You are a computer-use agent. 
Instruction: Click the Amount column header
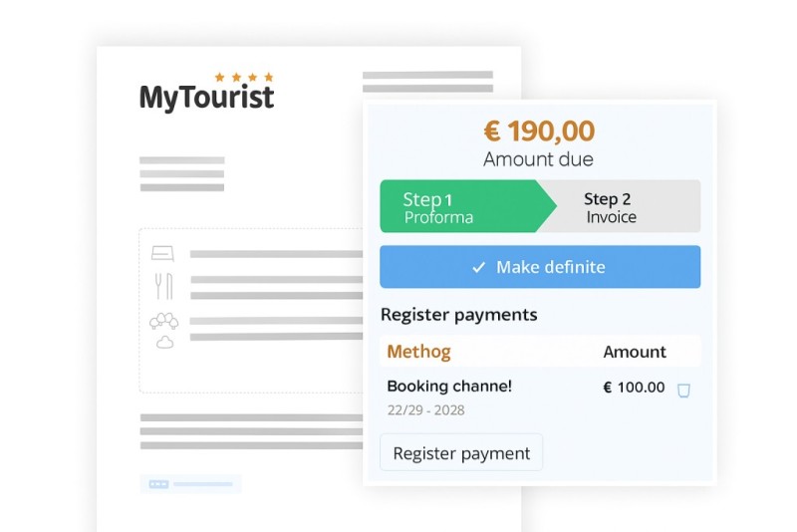(x=635, y=352)
